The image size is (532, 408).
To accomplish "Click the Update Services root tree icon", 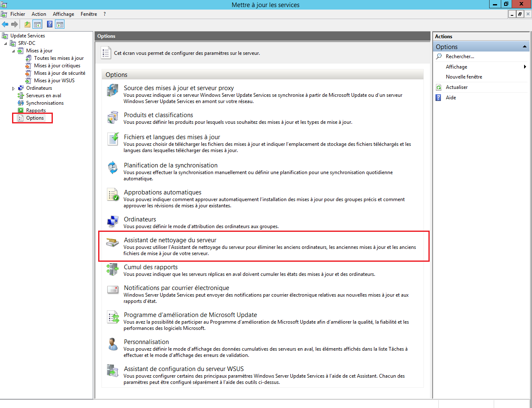I will pos(5,36).
